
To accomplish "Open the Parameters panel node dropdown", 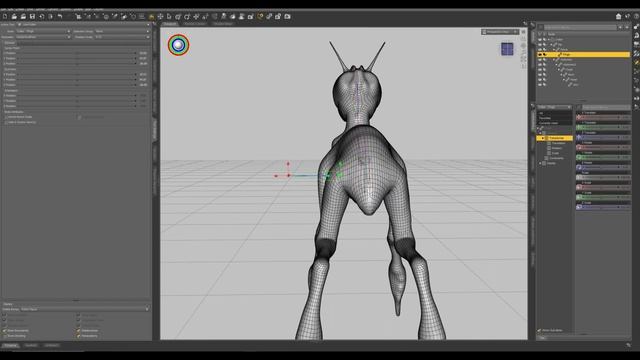I will pos(554,107).
